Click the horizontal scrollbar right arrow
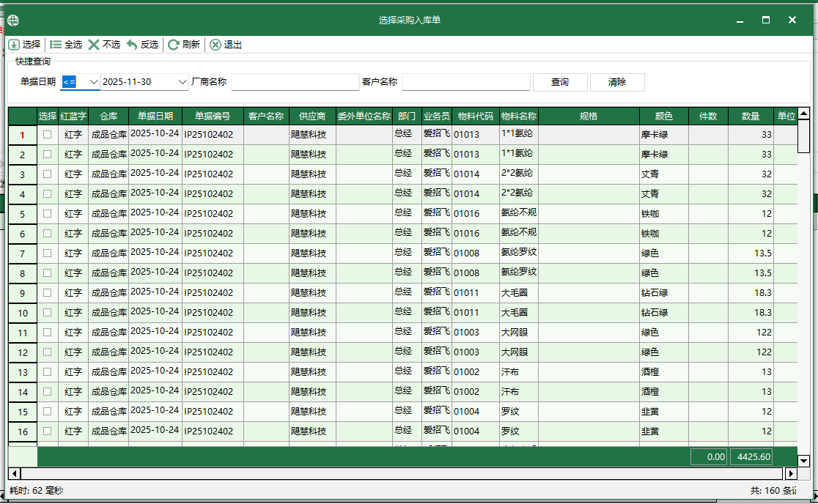Viewport: 818px width, 504px height. pos(790,473)
